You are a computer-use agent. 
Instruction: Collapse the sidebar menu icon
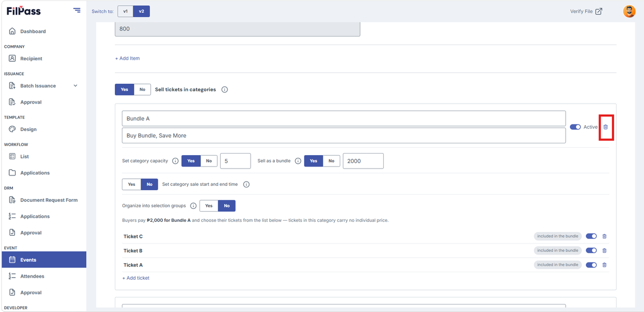[77, 11]
